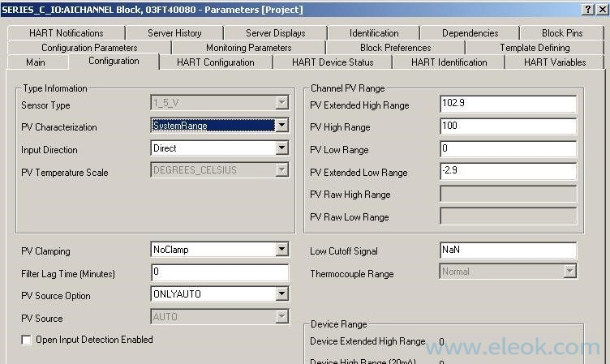
Task: Open the HART Variables tab
Action: point(554,62)
